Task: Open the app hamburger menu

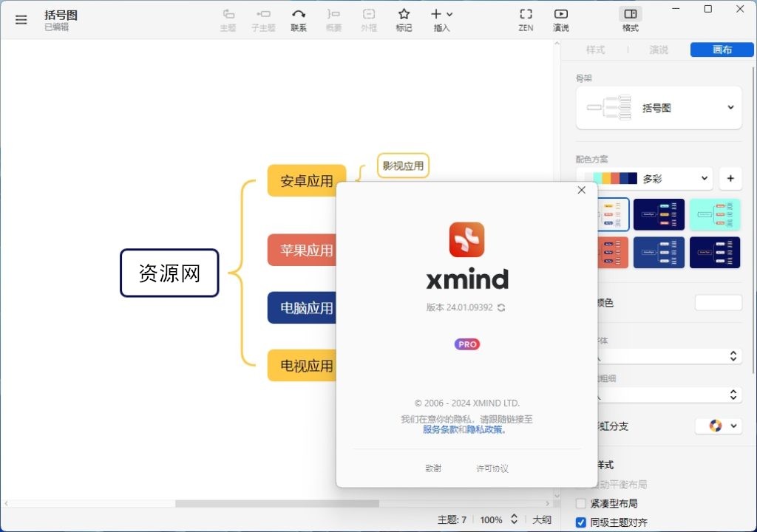Action: 21,19
